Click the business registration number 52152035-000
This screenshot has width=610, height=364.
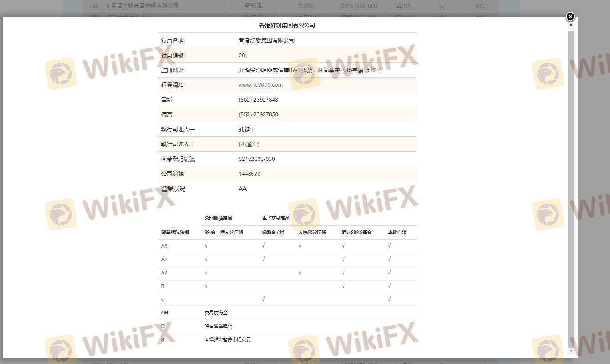tap(257, 159)
